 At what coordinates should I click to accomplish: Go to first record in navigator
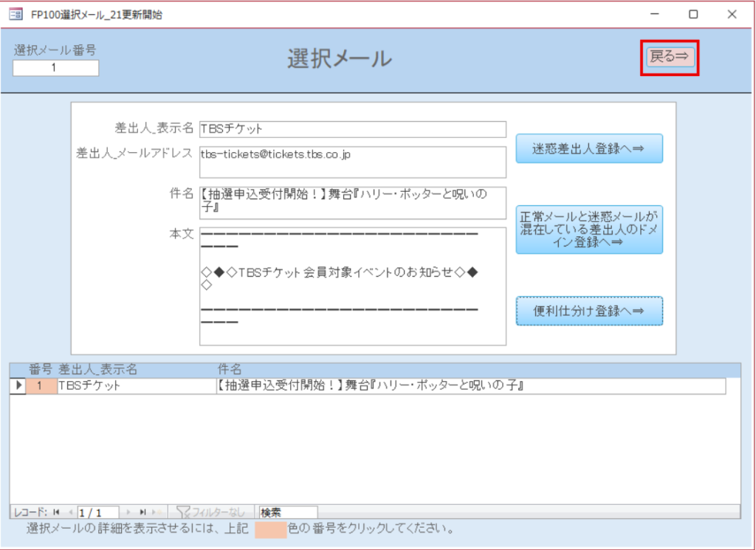tap(55, 512)
